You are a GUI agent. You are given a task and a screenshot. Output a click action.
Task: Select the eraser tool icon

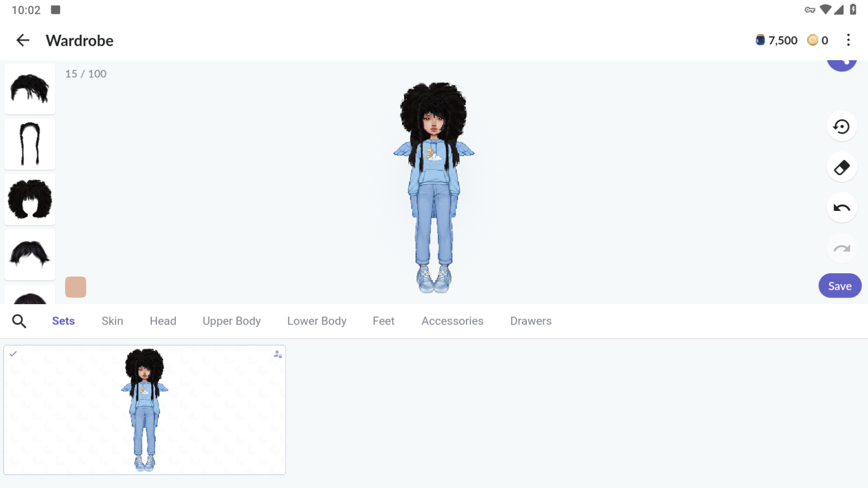click(841, 167)
